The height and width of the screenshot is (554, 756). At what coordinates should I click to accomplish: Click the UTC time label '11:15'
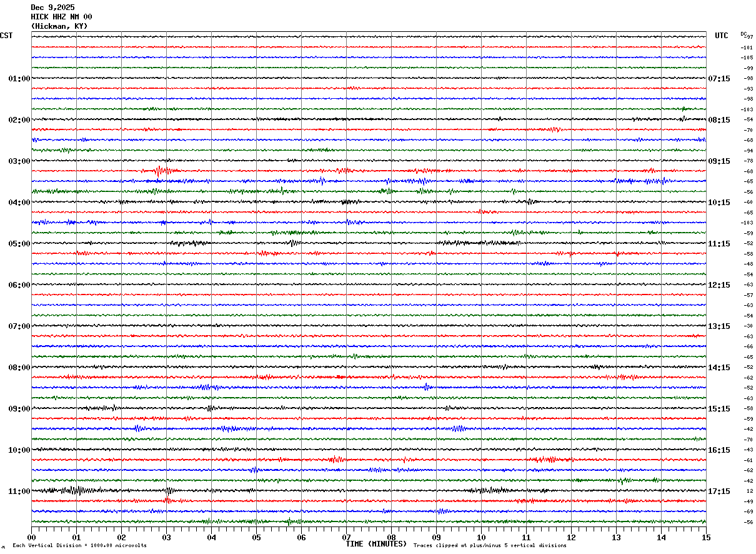[x=719, y=244]
